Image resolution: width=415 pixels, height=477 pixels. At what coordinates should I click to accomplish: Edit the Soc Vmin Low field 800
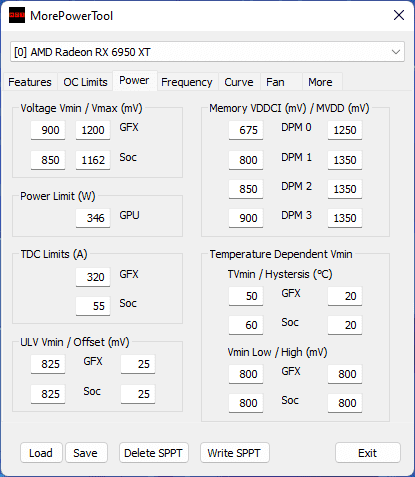pos(246,403)
